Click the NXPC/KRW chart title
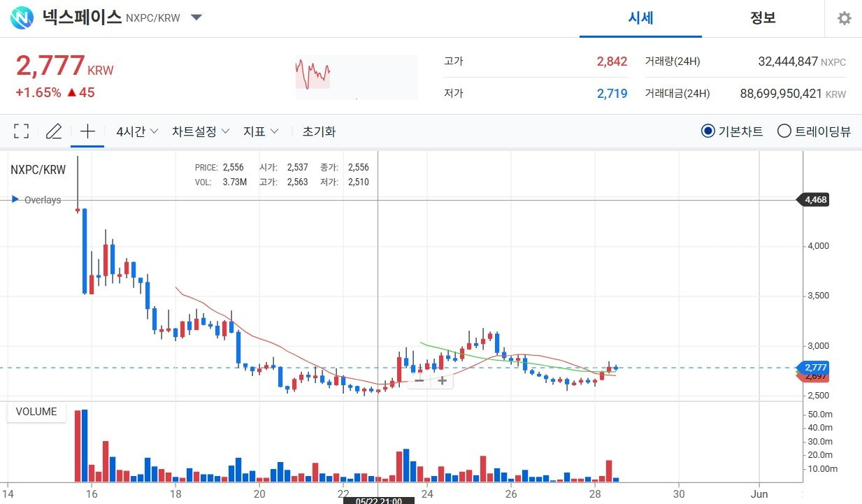862x504 pixels. coord(38,170)
